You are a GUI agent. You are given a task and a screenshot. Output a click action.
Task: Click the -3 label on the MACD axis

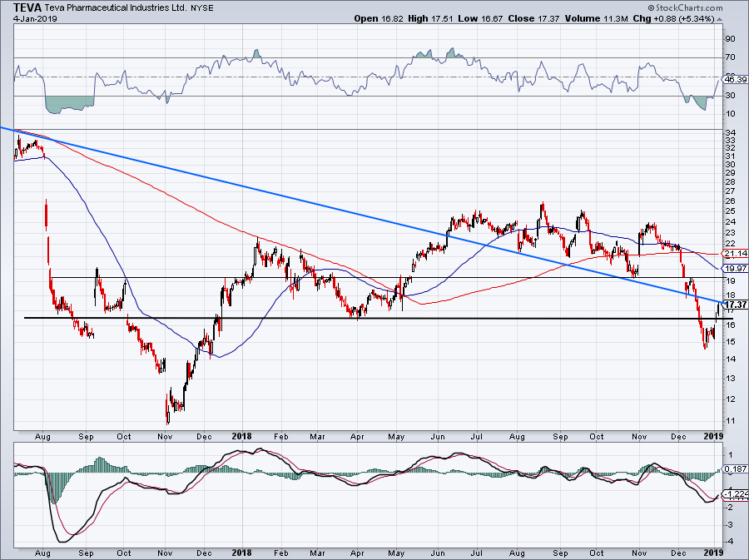(x=729, y=524)
